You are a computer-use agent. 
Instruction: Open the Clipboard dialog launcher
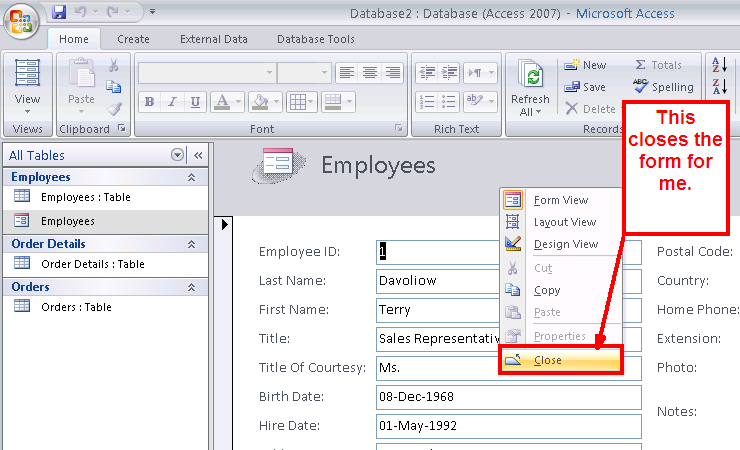click(122, 128)
